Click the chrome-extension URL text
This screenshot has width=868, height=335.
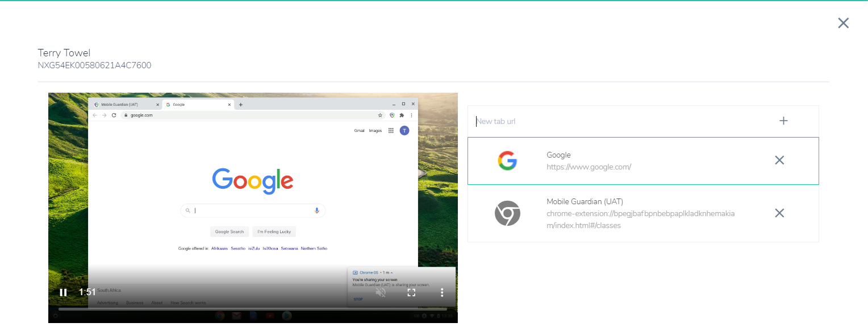[641, 220]
